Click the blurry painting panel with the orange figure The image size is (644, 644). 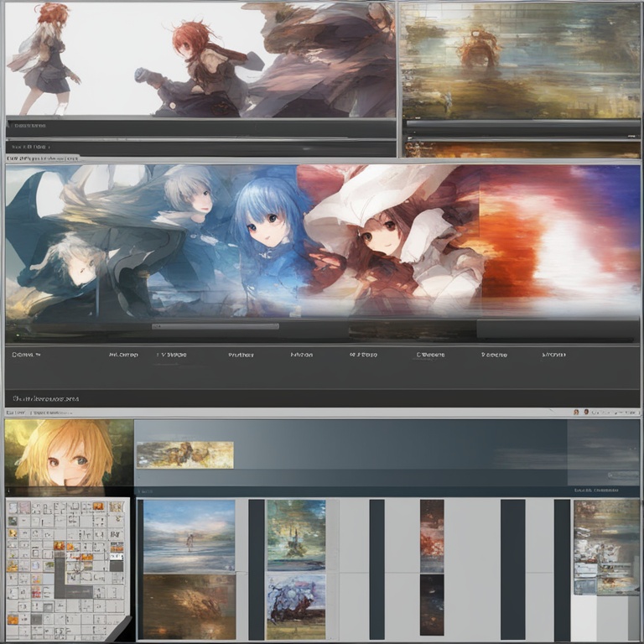tap(521, 61)
